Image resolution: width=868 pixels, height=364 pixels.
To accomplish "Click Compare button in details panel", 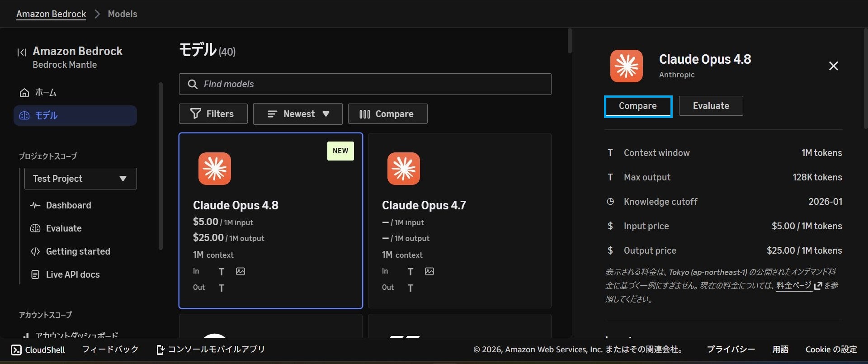I will (638, 106).
